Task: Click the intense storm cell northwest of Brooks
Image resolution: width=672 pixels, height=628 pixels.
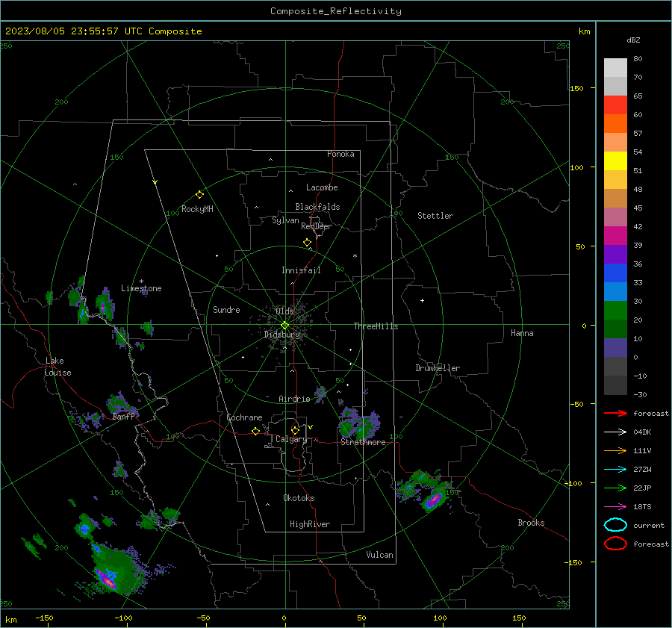Action: [x=434, y=500]
